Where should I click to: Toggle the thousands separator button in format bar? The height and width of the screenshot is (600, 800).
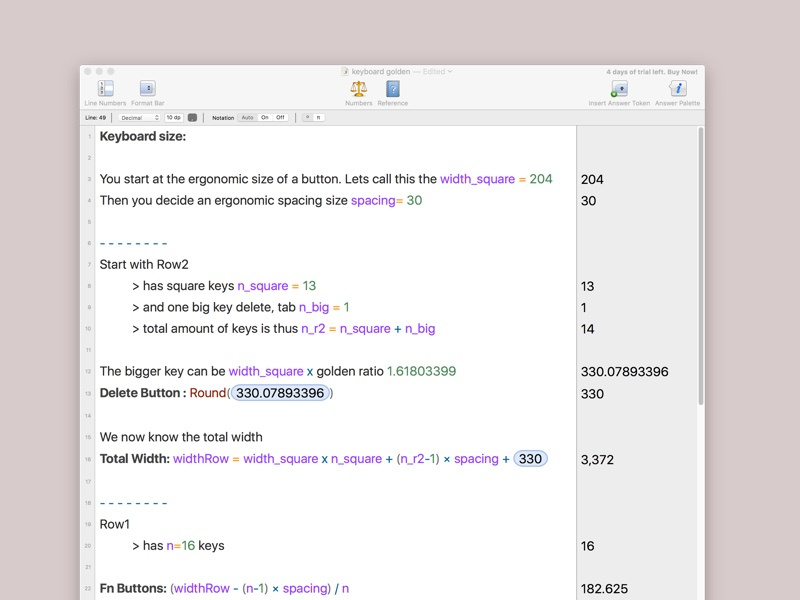[x=192, y=118]
